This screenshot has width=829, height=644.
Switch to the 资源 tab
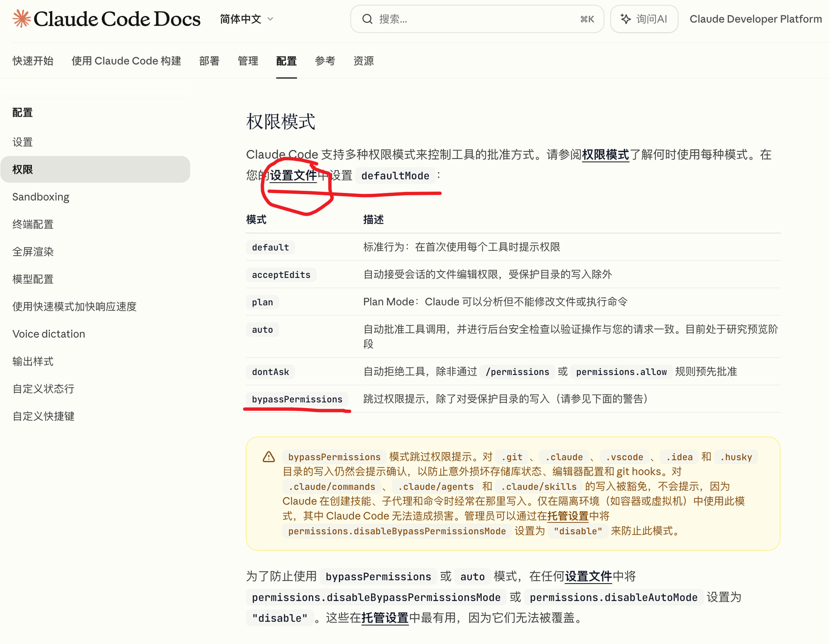pos(364,61)
